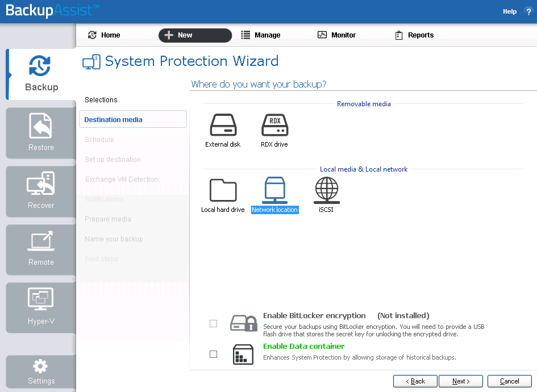Viewport: 537px width, 392px height.
Task: Click the Data container icon
Action: click(x=243, y=355)
